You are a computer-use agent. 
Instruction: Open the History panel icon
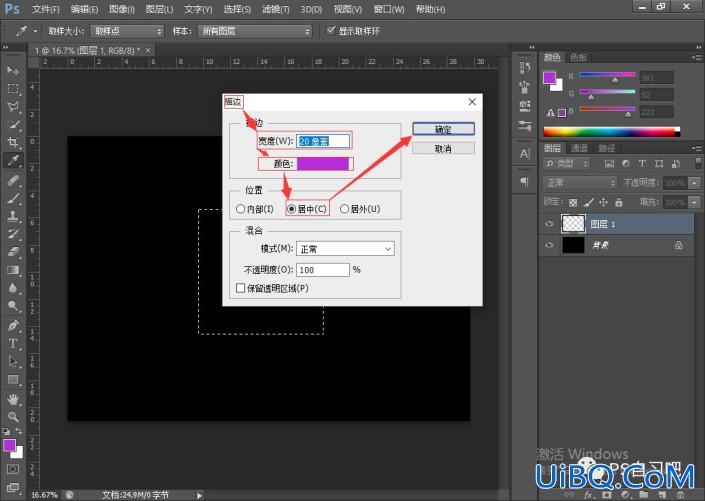524,67
